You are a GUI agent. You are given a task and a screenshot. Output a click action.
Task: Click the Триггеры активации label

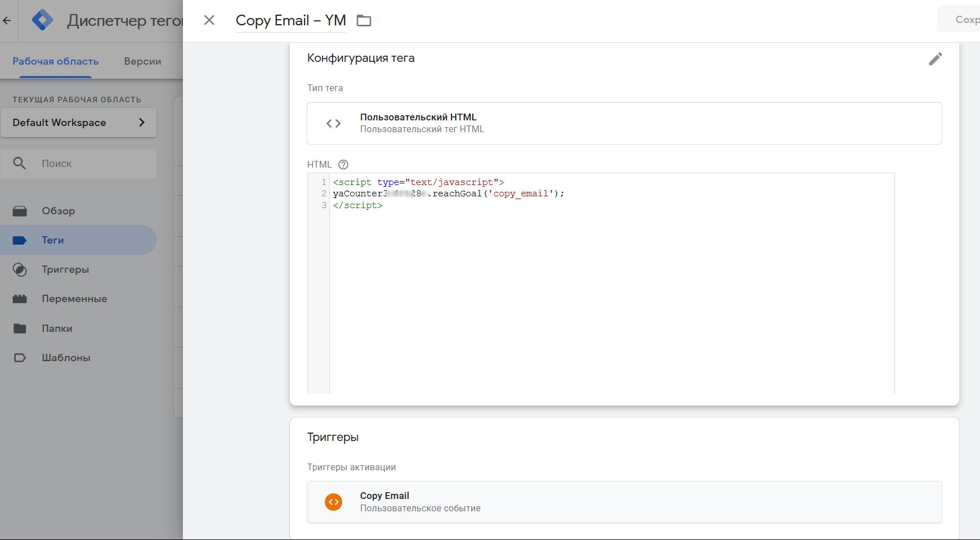[x=351, y=467]
